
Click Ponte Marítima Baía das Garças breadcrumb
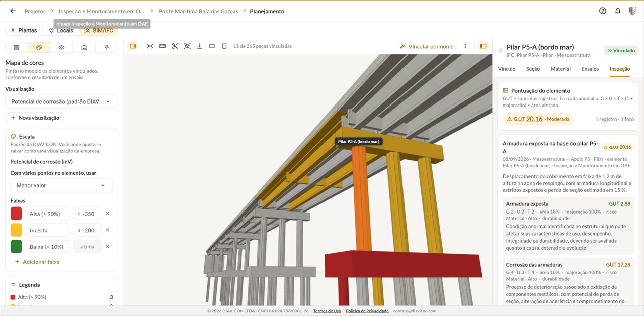(x=198, y=11)
